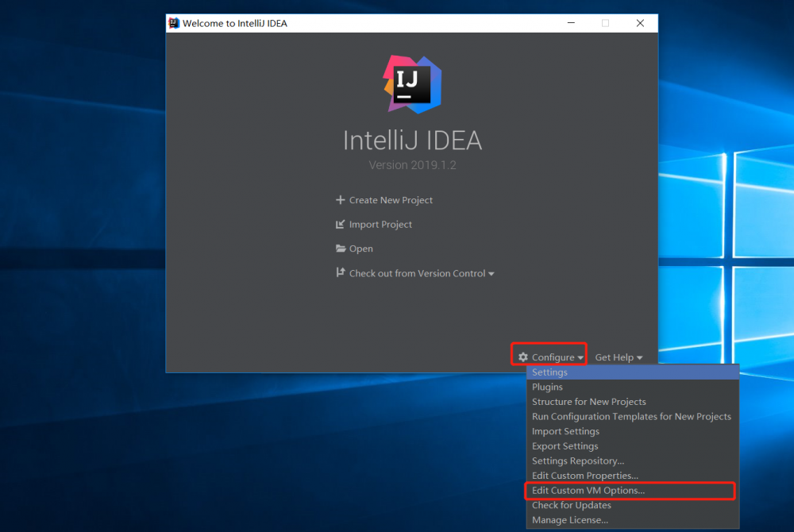Expand the Configure dropdown arrow
794x532 pixels.
click(579, 357)
